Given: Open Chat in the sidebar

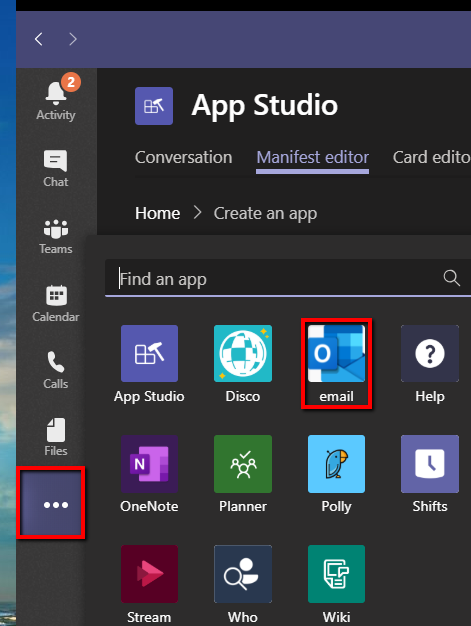Looking at the screenshot, I should [x=56, y=168].
